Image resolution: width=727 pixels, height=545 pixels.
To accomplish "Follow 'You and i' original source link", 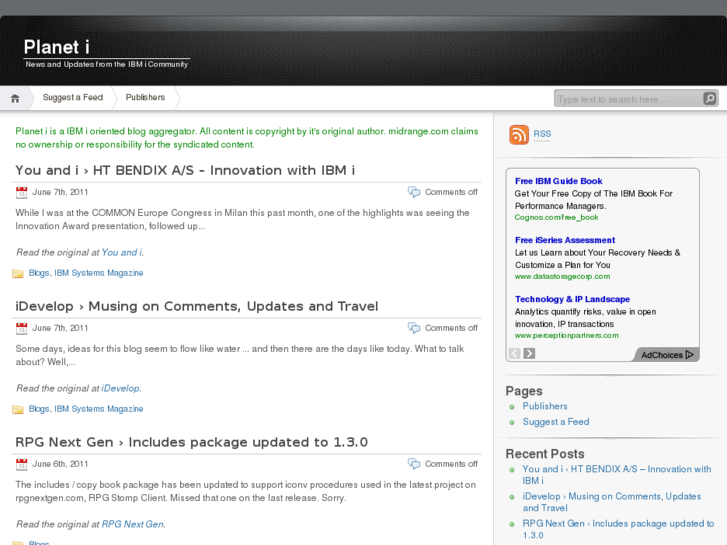I will 122,252.
